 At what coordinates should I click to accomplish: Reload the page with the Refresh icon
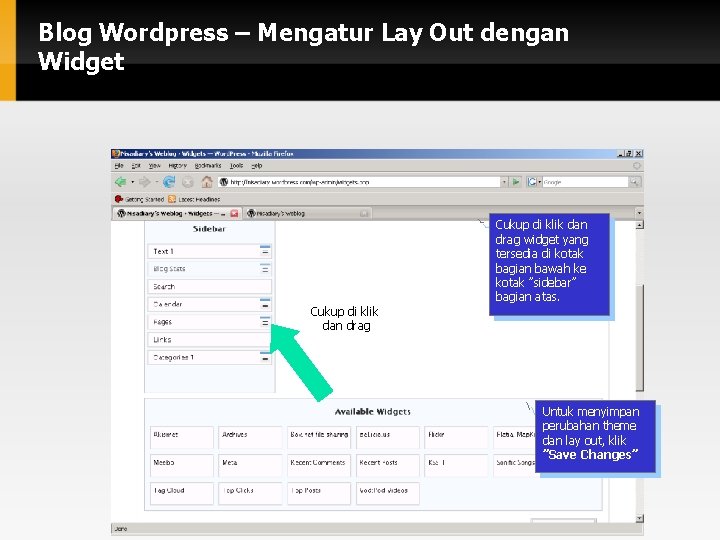coord(169,182)
